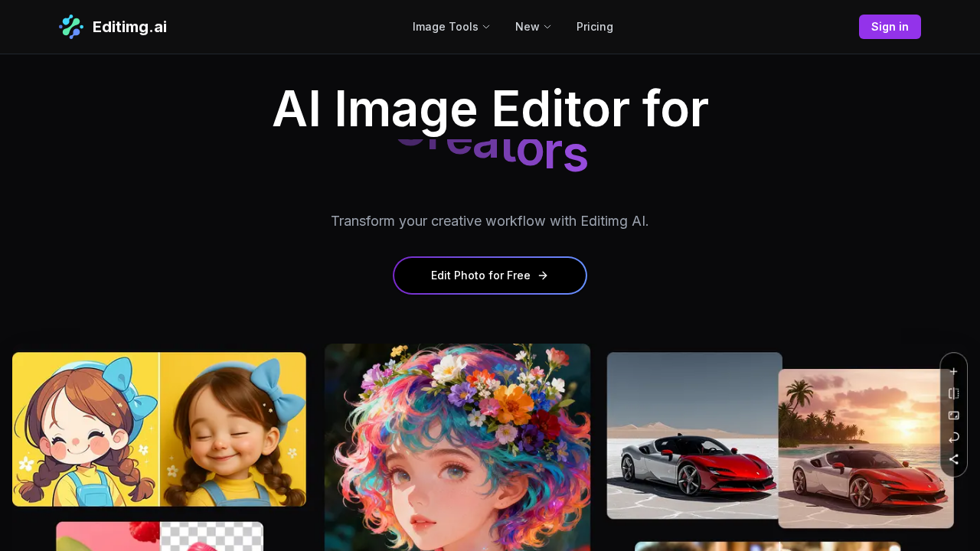980x551 pixels.
Task: Click the arrow icon inside Edit Photo button
Action: point(543,275)
